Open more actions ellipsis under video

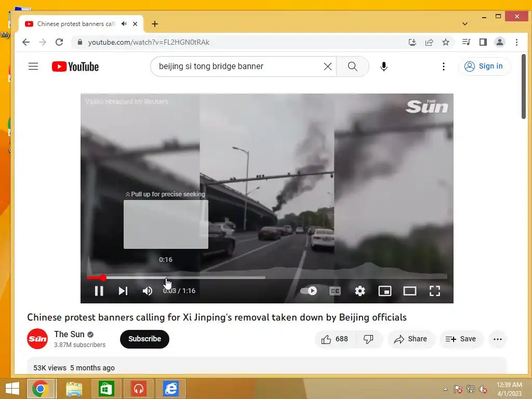(497, 339)
